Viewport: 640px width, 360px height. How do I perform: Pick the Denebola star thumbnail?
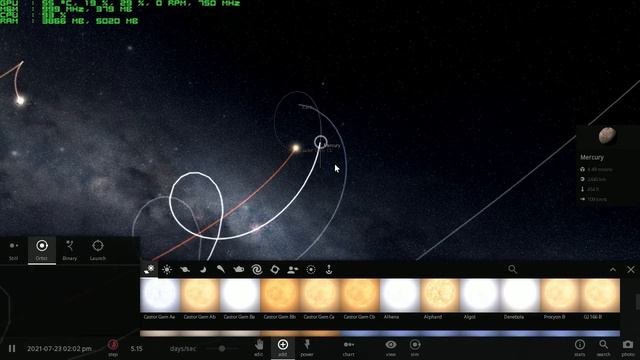pyautogui.click(x=520, y=296)
